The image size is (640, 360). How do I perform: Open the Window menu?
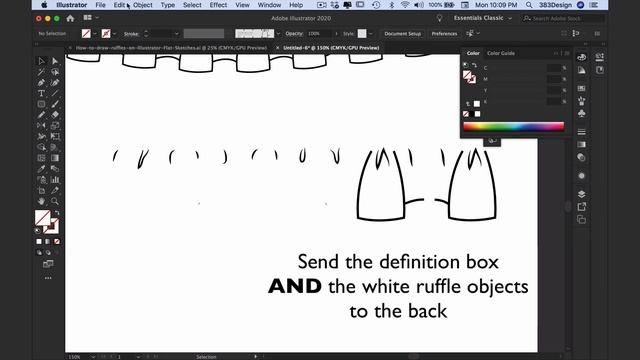pyautogui.click(x=269, y=5)
